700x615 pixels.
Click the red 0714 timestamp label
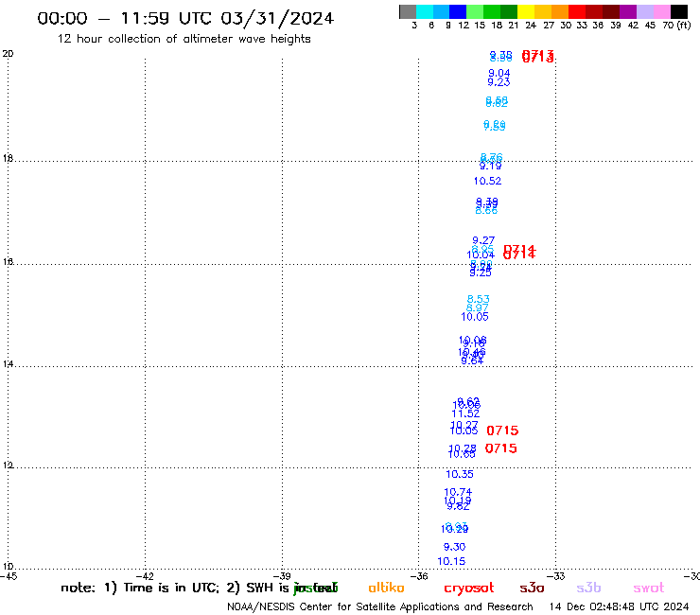tap(519, 253)
